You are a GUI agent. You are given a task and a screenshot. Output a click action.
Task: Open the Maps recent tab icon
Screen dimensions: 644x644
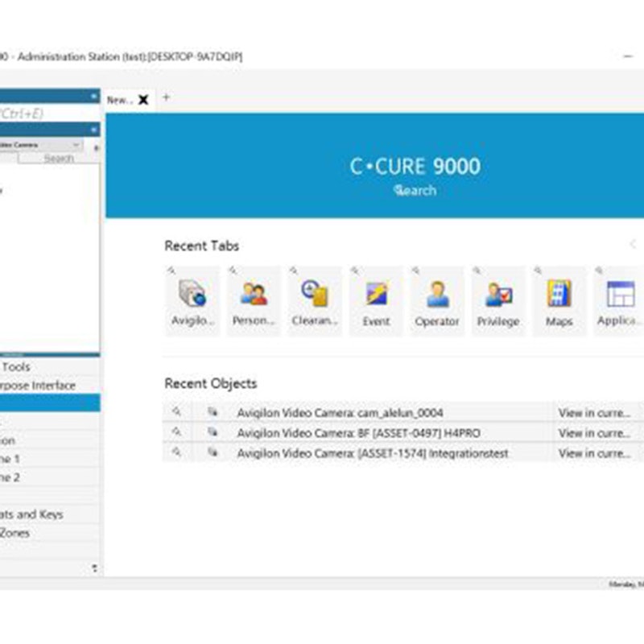pos(559,299)
